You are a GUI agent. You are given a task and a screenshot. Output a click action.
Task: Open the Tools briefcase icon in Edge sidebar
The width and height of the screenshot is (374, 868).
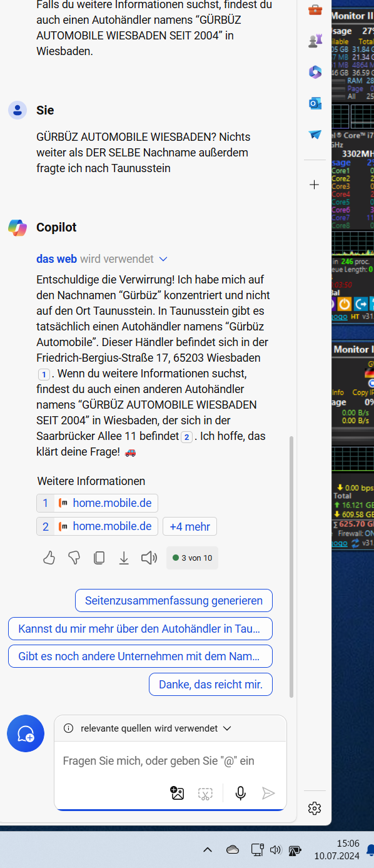click(x=315, y=10)
